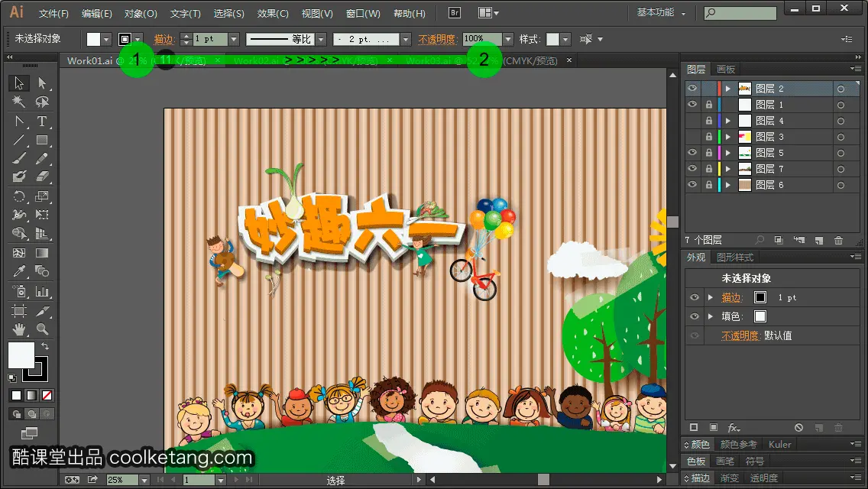This screenshot has height=489, width=868.
Task: Select the Hand tool
Action: coord(19,329)
